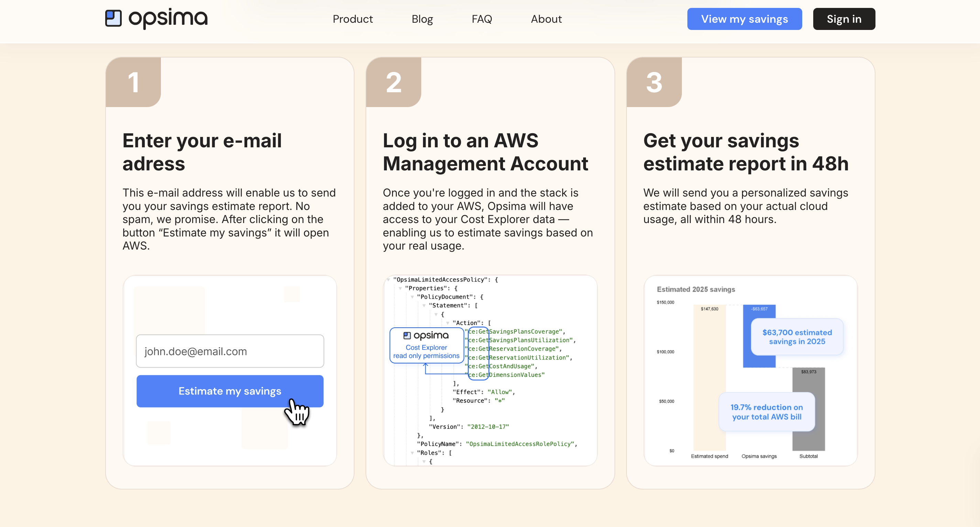Collapse the "Roles" array triangle

[x=412, y=453]
